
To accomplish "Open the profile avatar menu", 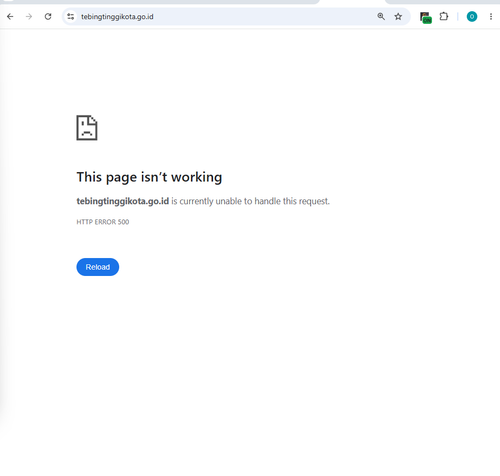I will [472, 16].
